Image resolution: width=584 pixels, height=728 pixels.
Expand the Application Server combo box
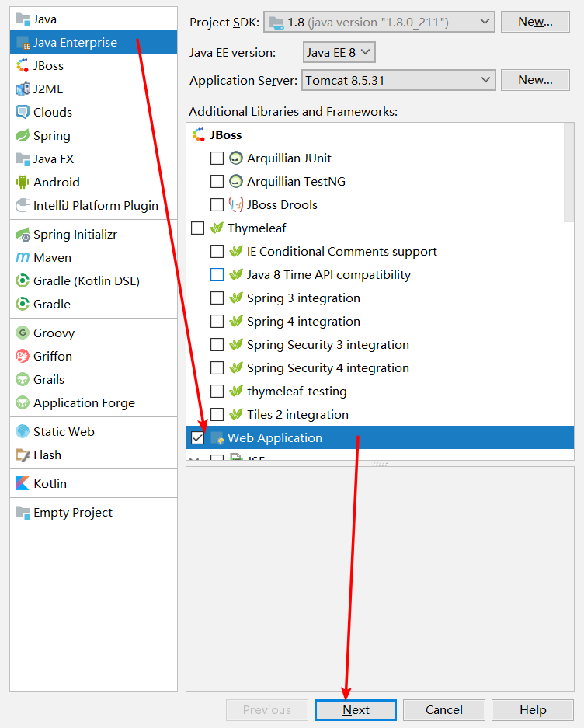397,80
